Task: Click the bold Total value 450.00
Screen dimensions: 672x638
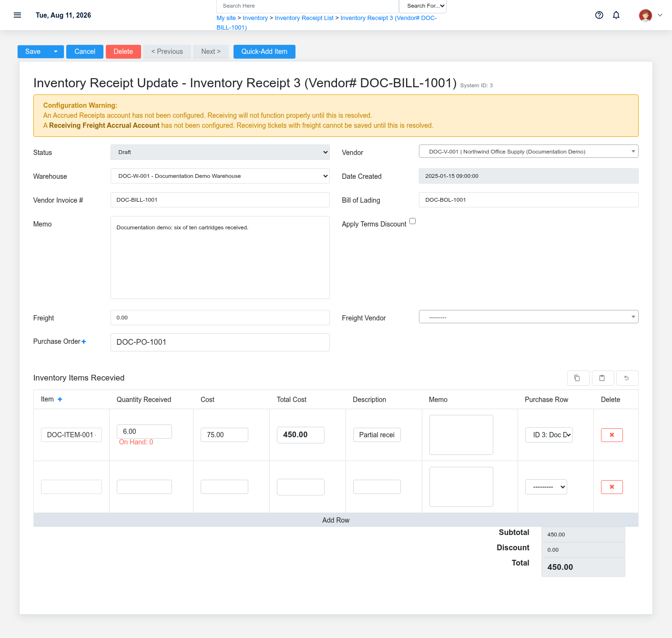Action: click(583, 567)
